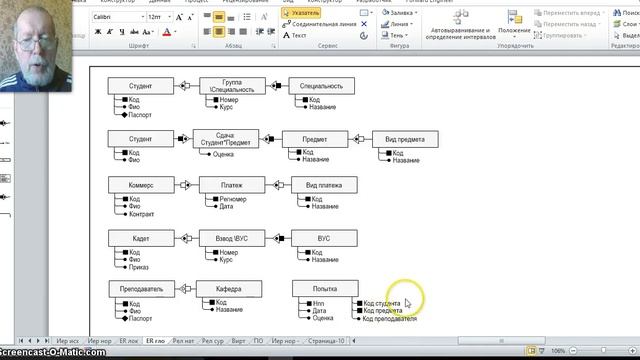Open the font color dropdown arrow
The width and height of the screenshot is (640, 360).
click(x=176, y=32)
